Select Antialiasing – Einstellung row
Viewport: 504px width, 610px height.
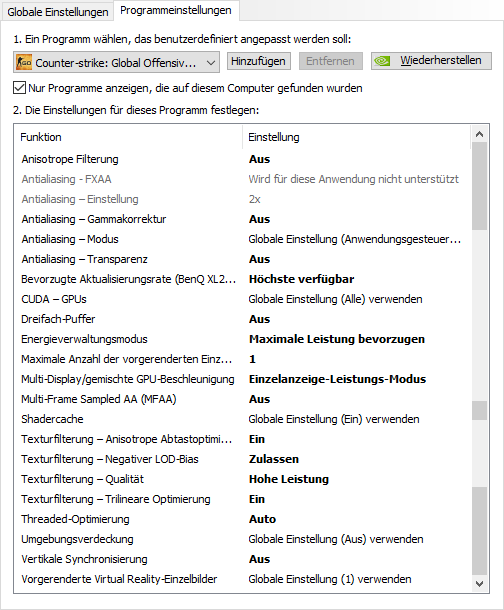point(242,199)
